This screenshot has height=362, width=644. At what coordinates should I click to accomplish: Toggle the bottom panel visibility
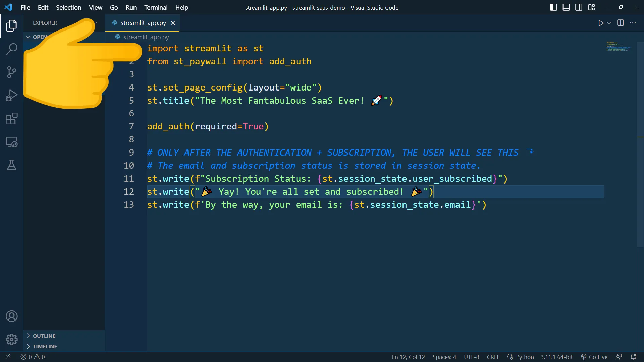(566, 7)
